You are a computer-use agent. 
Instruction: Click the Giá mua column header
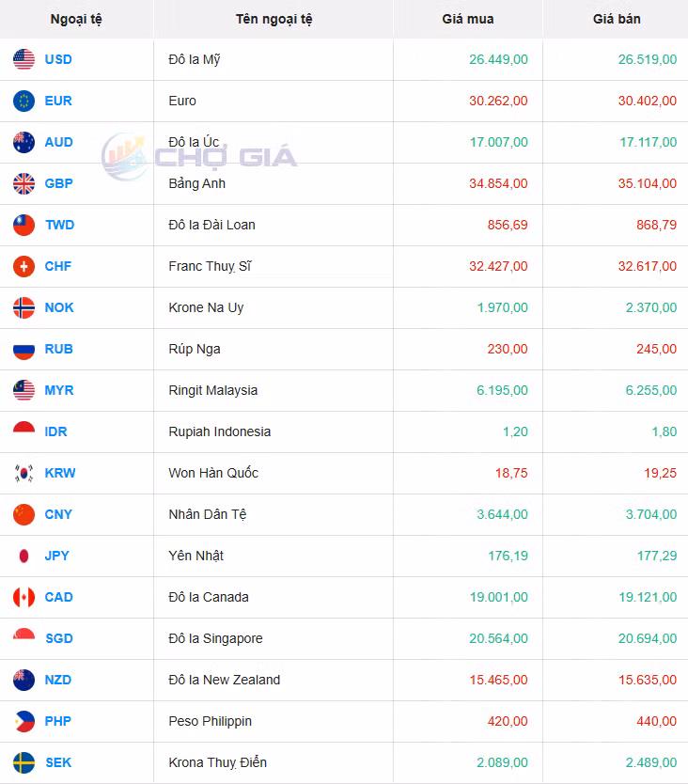[x=467, y=19]
